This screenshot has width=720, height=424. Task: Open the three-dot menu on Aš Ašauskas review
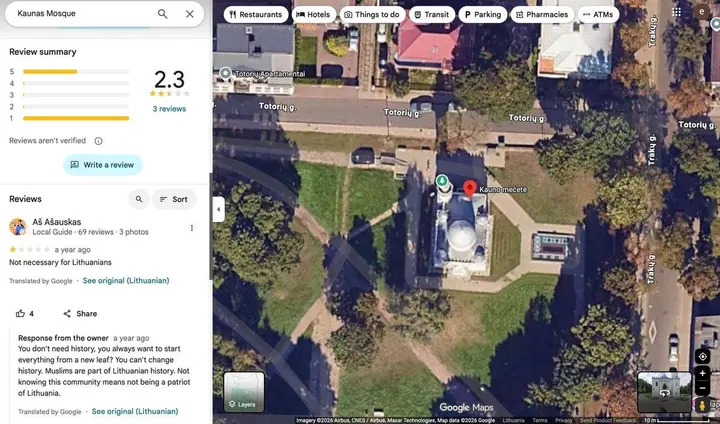click(191, 227)
